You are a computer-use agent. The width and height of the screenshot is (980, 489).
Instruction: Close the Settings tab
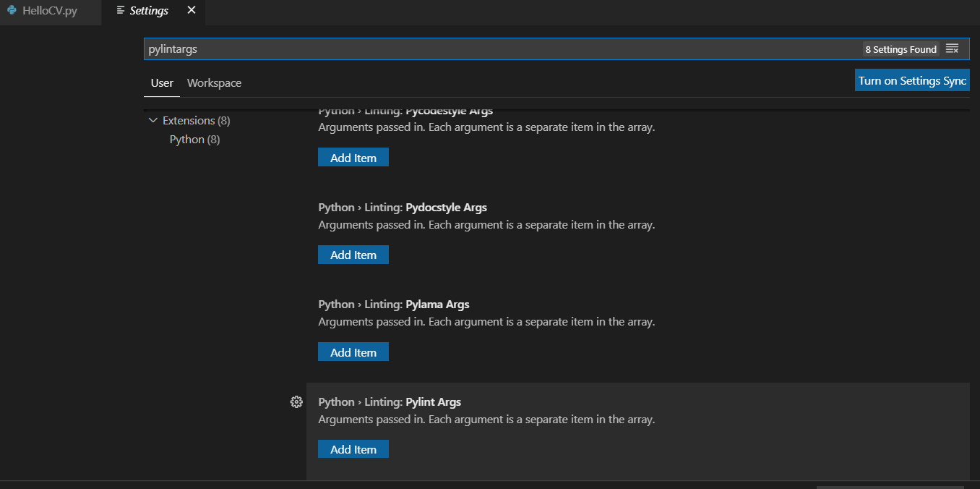(191, 10)
